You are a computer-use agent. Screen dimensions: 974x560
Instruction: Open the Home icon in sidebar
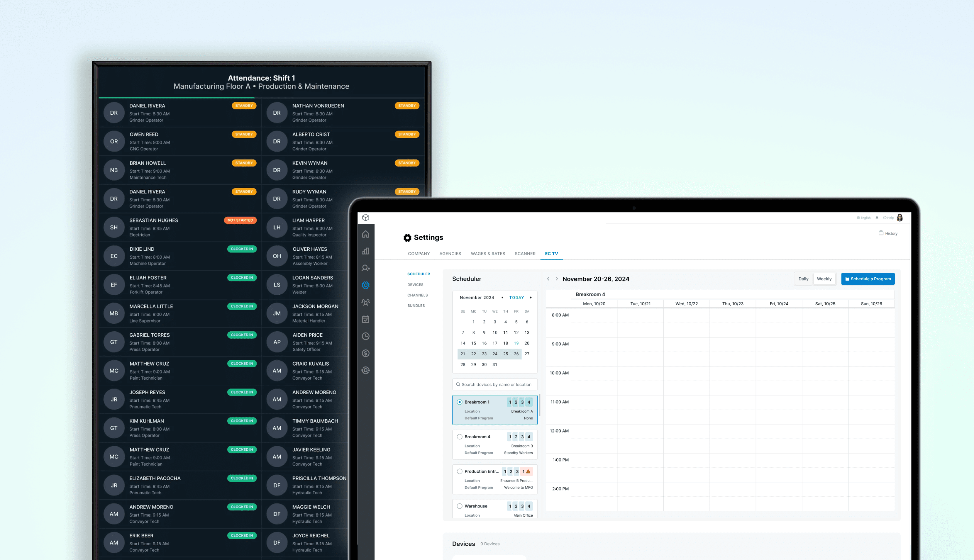pos(365,234)
